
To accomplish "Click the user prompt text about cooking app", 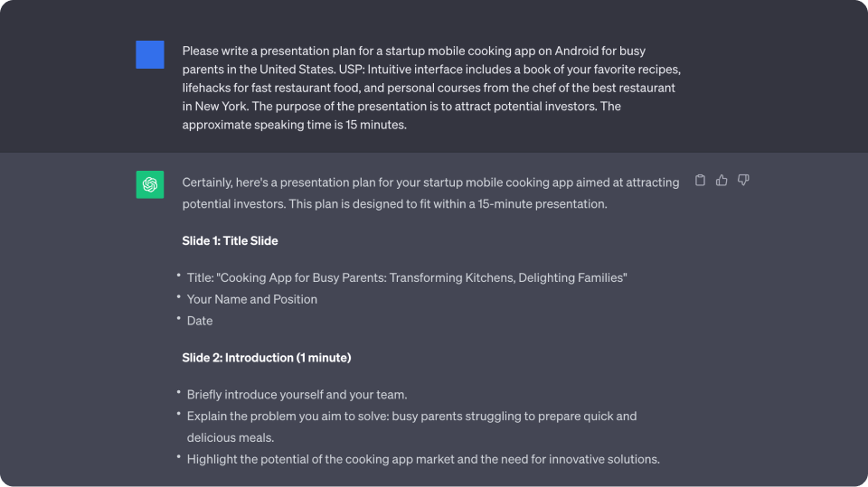I will pos(431,88).
